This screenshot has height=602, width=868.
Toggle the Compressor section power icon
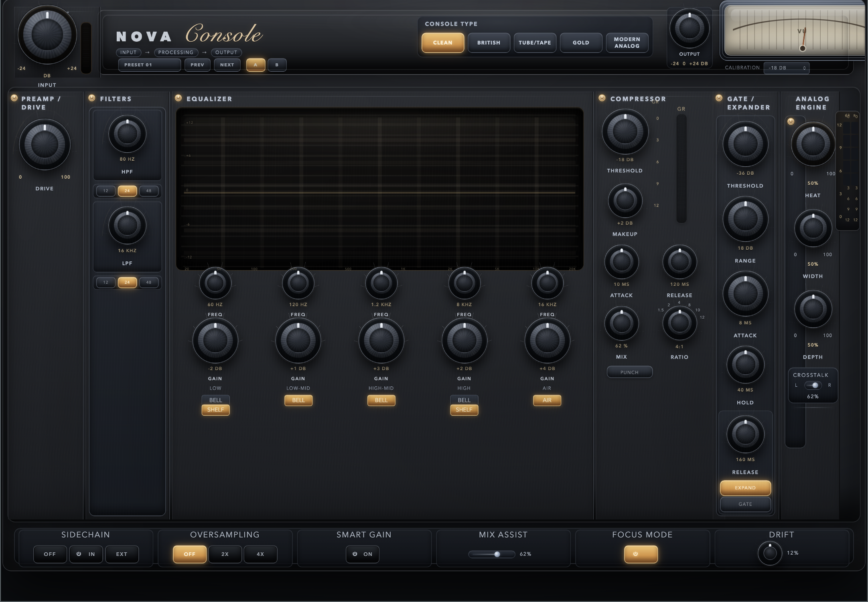point(602,98)
